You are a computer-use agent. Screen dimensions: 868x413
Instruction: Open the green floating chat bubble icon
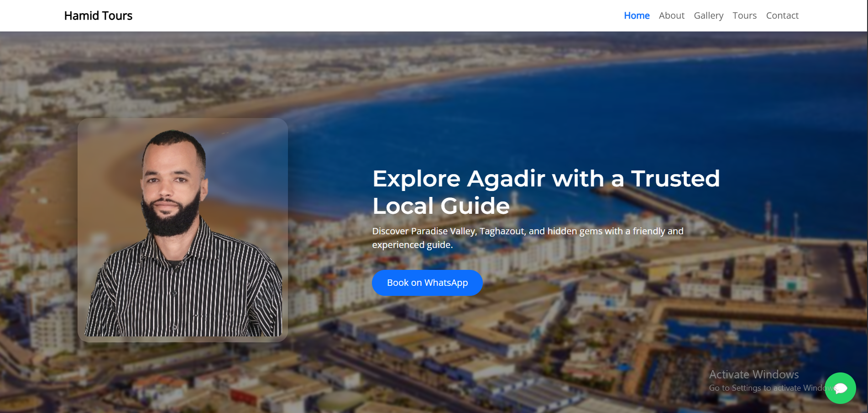tap(840, 388)
